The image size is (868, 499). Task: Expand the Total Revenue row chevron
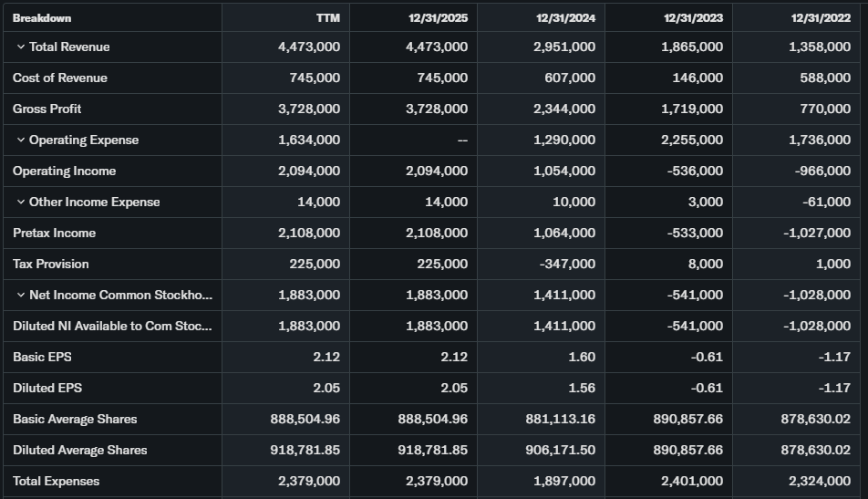[20, 47]
